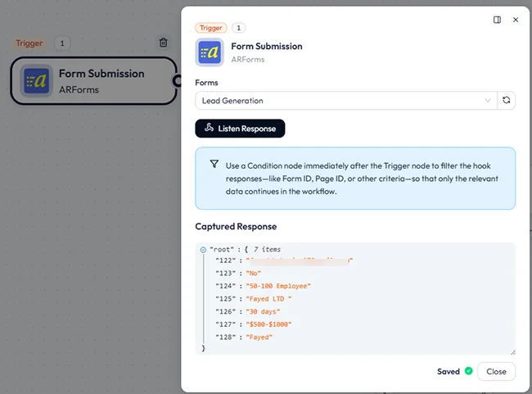Click the ARForms logo in the panel header
The height and width of the screenshot is (394, 532).
210,52
